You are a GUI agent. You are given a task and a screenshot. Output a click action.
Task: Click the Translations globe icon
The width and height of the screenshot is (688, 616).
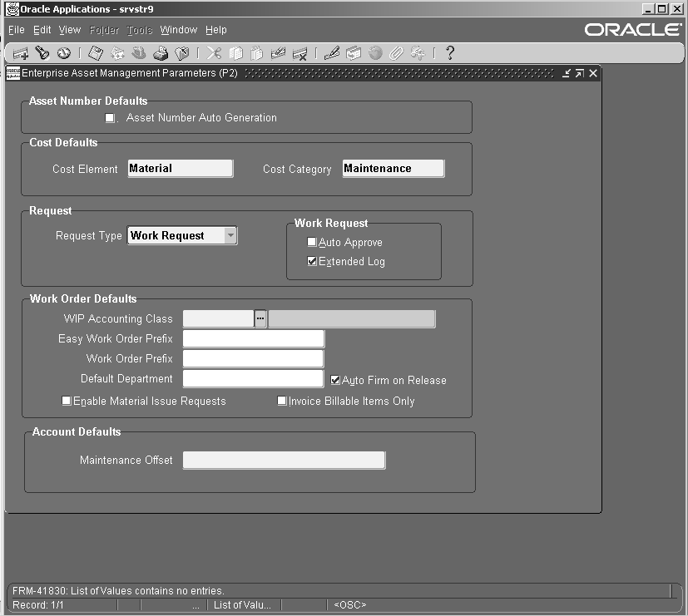(x=375, y=53)
